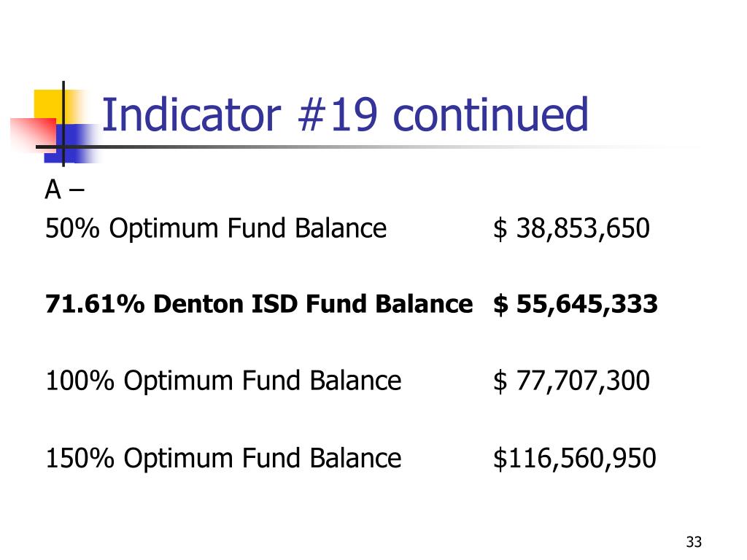Select the bold $ 55,645,333 amount

(576, 304)
